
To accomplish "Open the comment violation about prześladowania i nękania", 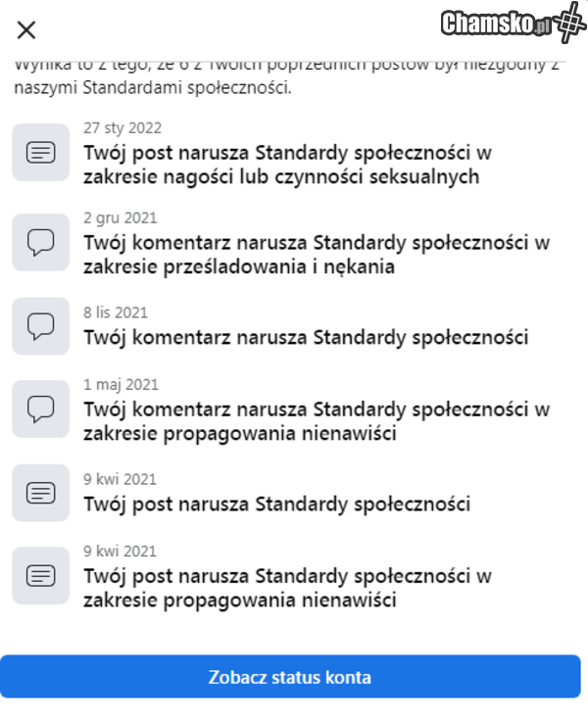I will click(x=317, y=254).
